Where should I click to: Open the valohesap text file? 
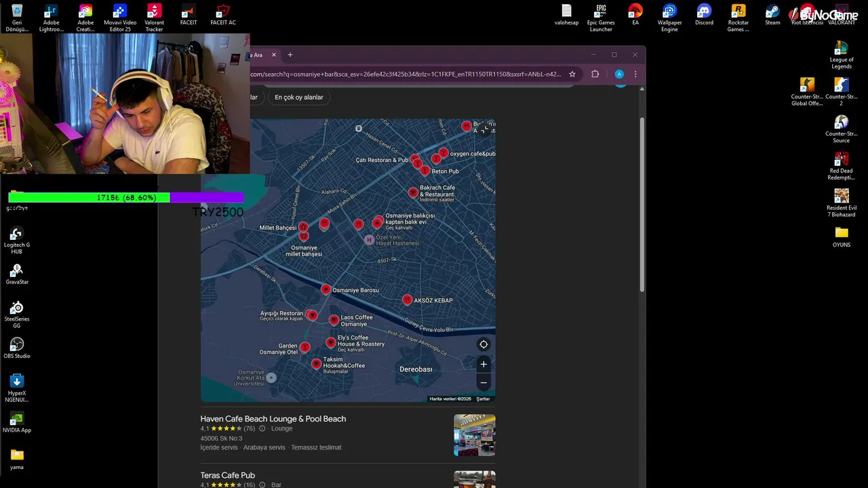pos(566,15)
